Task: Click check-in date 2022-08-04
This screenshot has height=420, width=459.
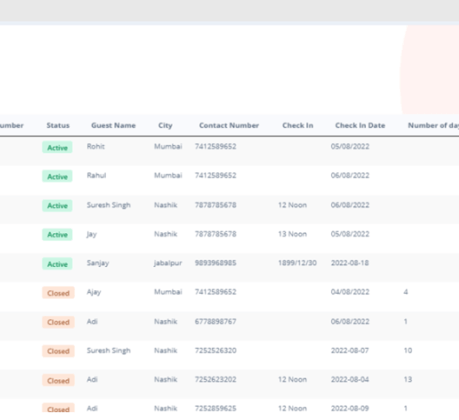Action: point(350,379)
